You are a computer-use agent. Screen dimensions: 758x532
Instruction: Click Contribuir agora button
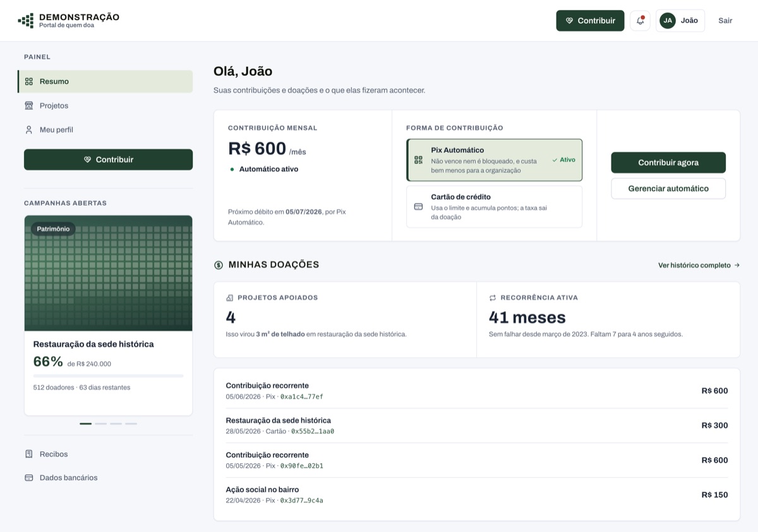pos(668,162)
